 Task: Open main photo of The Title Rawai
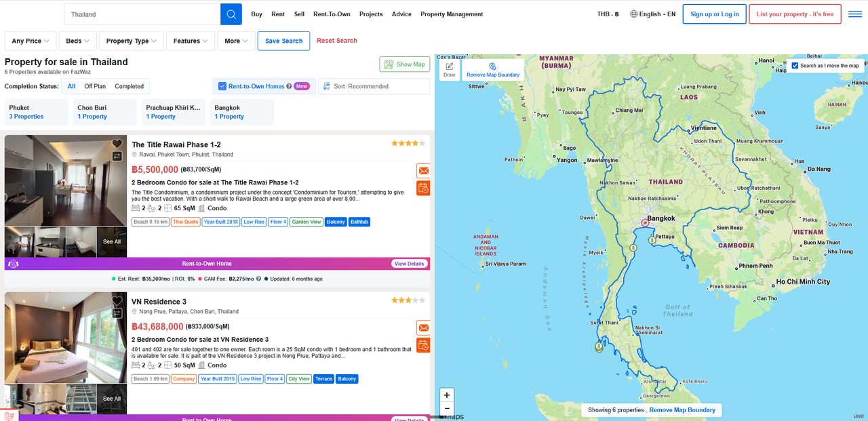click(66, 180)
